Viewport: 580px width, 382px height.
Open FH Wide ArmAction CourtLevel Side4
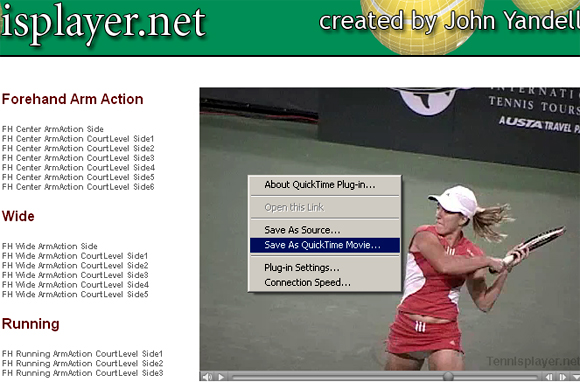75,285
